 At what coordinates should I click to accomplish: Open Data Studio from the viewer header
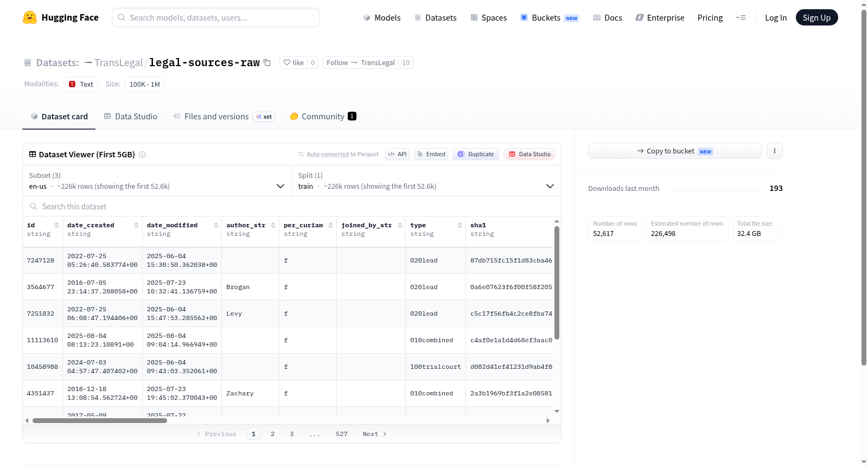point(529,154)
